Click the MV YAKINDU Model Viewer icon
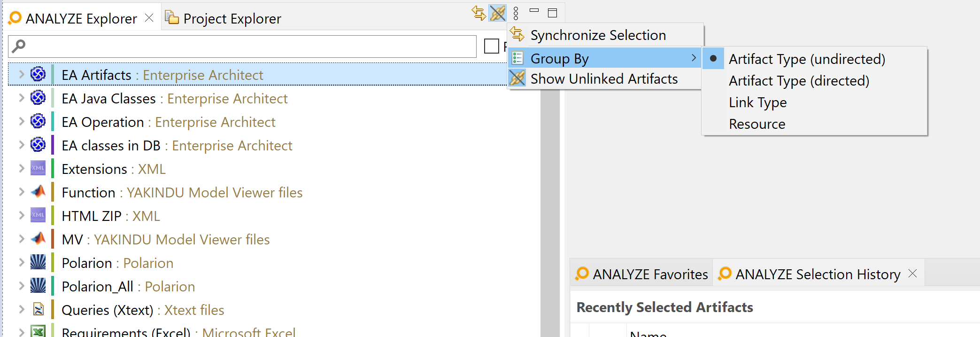 click(x=38, y=238)
